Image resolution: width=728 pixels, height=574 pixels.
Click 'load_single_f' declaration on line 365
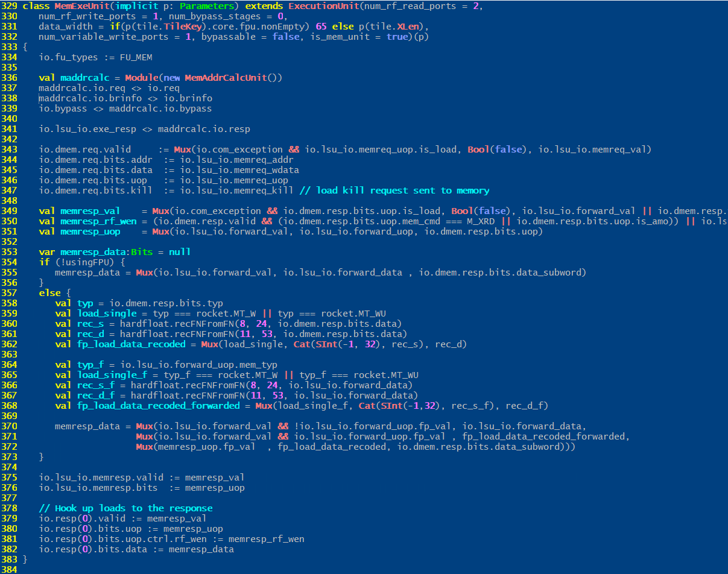pyautogui.click(x=112, y=375)
